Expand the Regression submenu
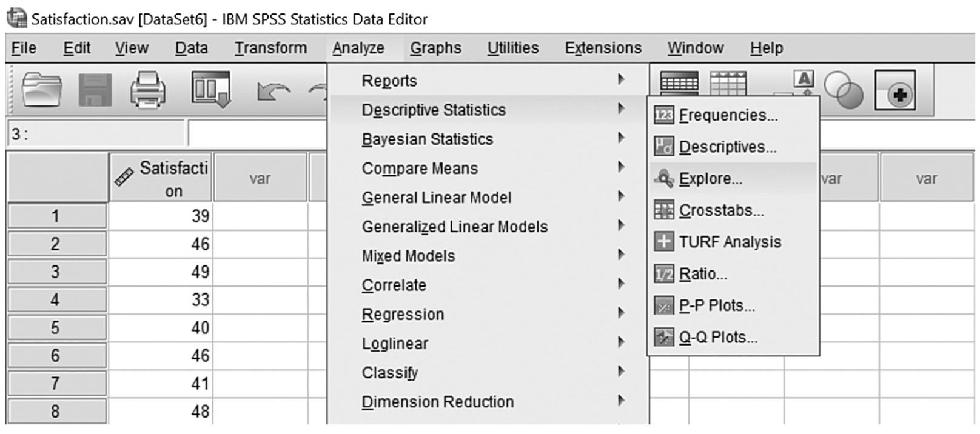Viewport: 980px width, 434px height. coord(488,314)
